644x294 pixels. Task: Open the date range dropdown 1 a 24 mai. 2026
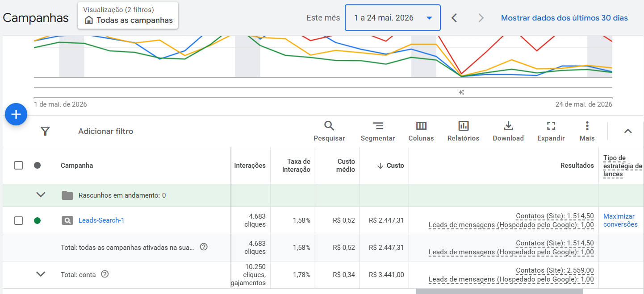393,18
